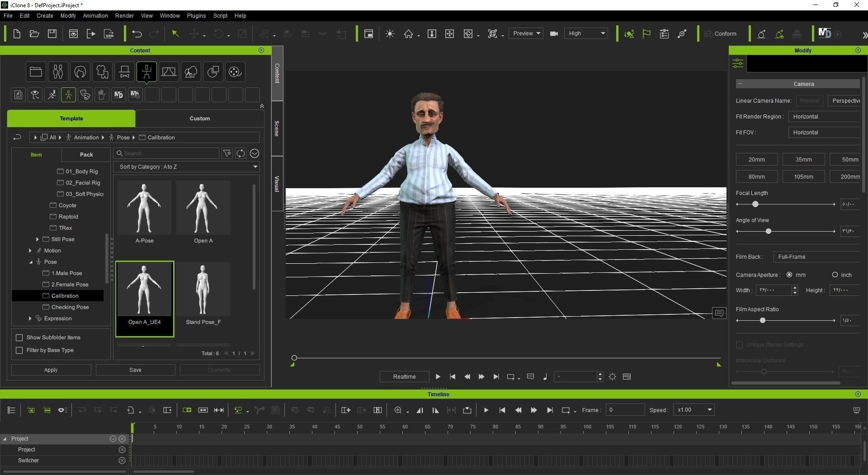This screenshot has height=475, width=868.
Task: Click the New Project icon
Action: click(x=17, y=34)
